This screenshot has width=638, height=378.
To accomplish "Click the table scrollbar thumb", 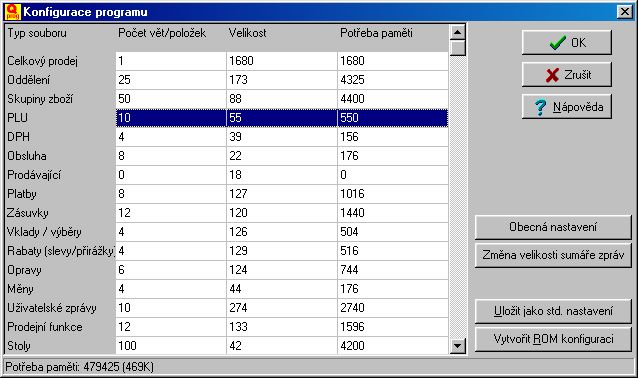I will tap(458, 48).
